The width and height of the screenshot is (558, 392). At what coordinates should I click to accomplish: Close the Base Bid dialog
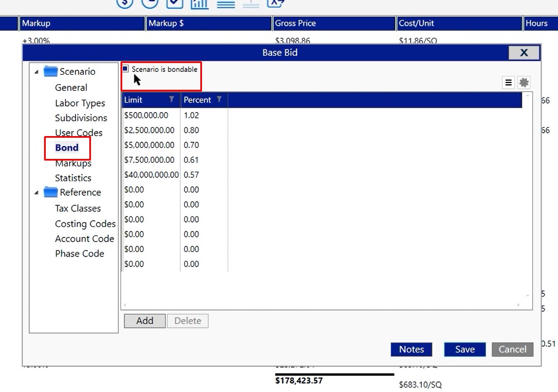click(x=523, y=52)
